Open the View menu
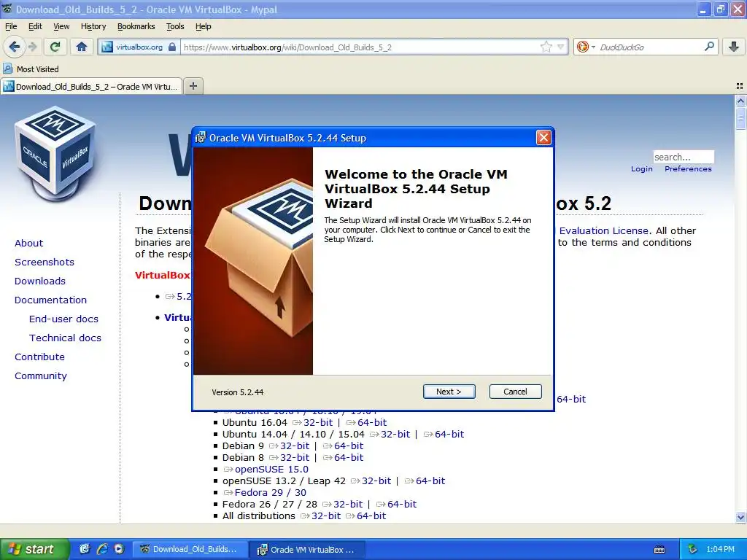This screenshot has width=747, height=560. click(x=61, y=26)
